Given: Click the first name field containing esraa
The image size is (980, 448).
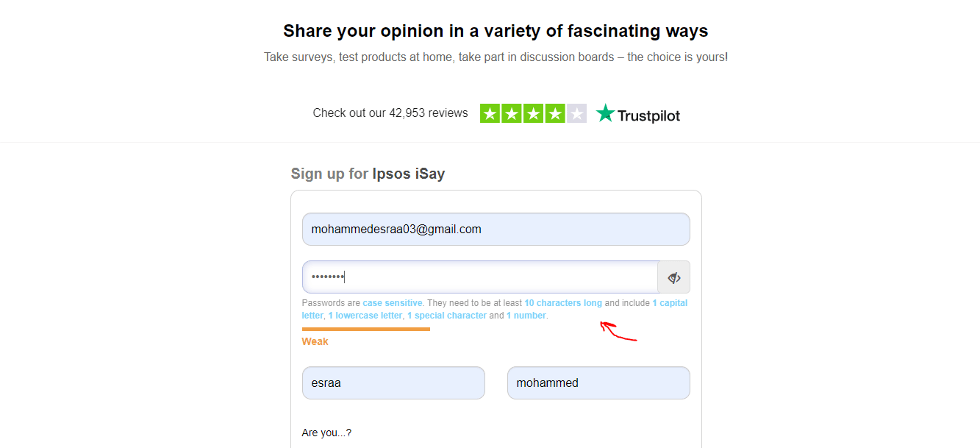Looking at the screenshot, I should point(393,383).
